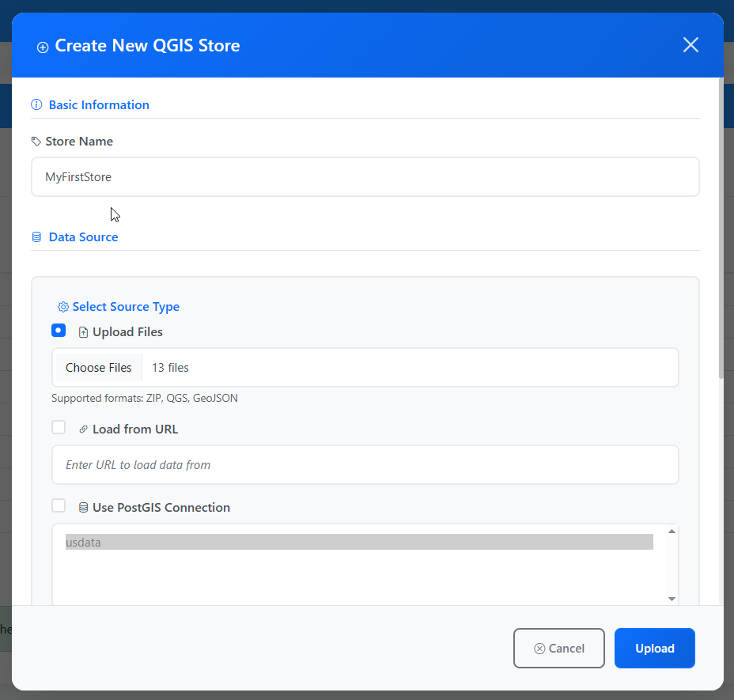Click the Upload Files label
The width and height of the screenshot is (734, 700).
(x=127, y=332)
